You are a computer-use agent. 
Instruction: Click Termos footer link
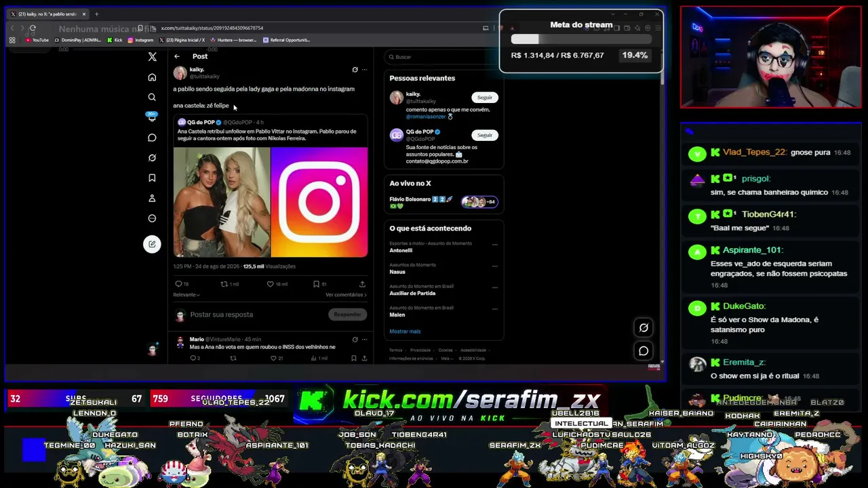(x=395, y=350)
